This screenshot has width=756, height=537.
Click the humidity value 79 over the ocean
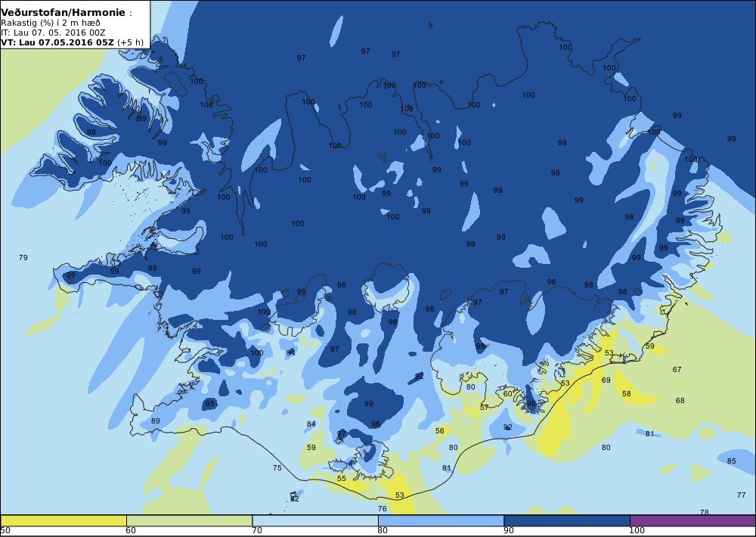[x=23, y=258]
